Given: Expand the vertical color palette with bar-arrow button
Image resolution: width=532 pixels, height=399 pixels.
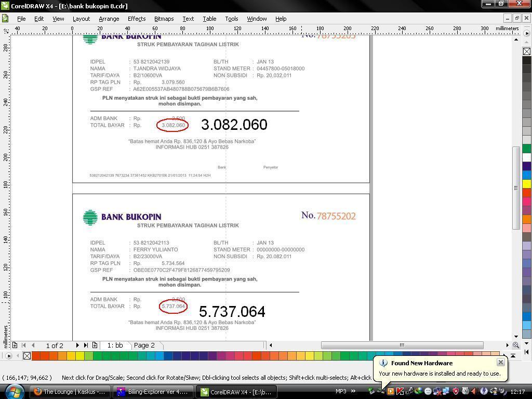Looking at the screenshot, I should coord(527,352).
